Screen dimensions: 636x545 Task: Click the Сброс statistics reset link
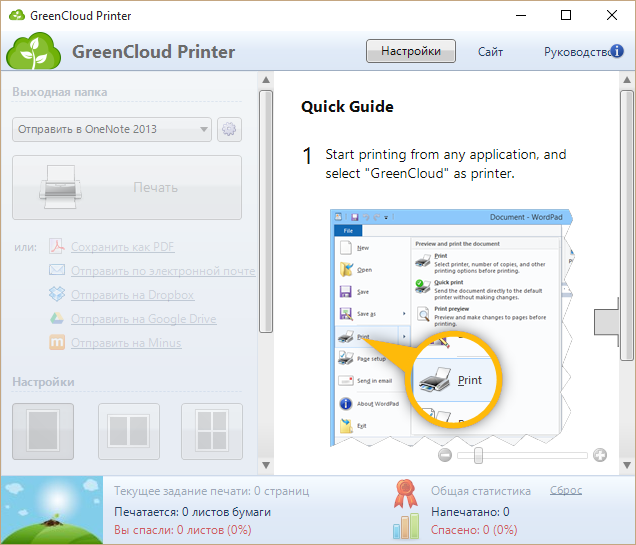coord(566,491)
